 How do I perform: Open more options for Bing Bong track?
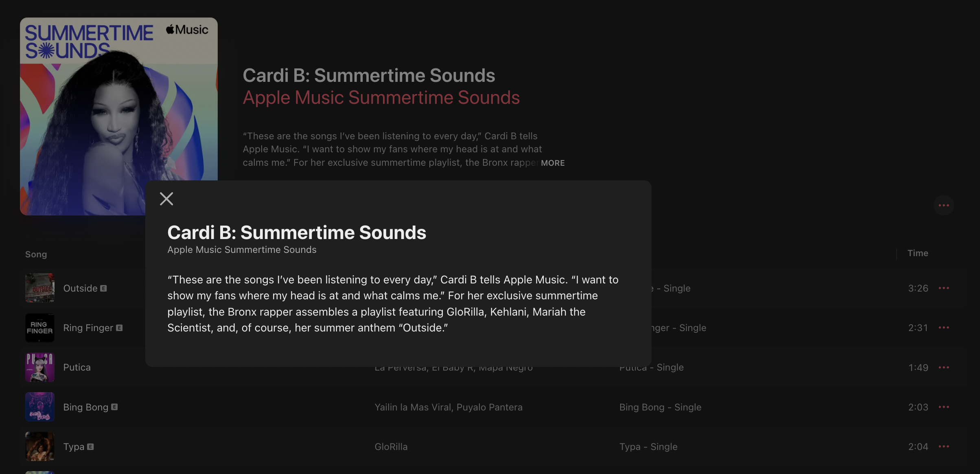coord(943,407)
